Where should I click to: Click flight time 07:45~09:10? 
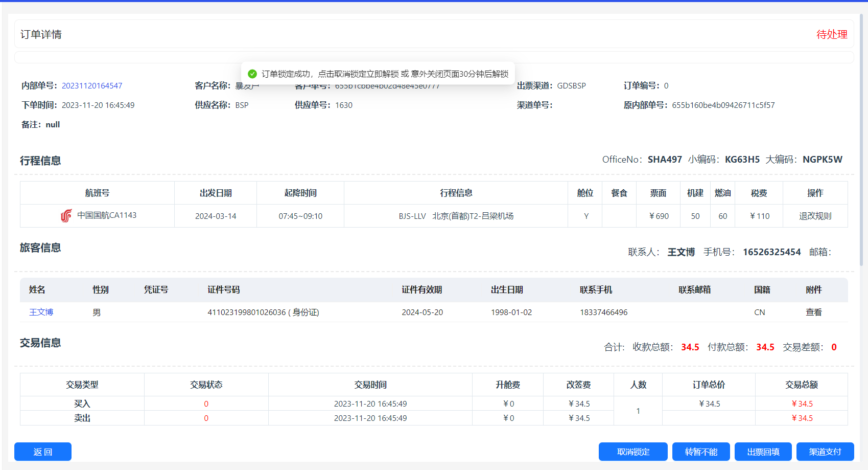300,216
